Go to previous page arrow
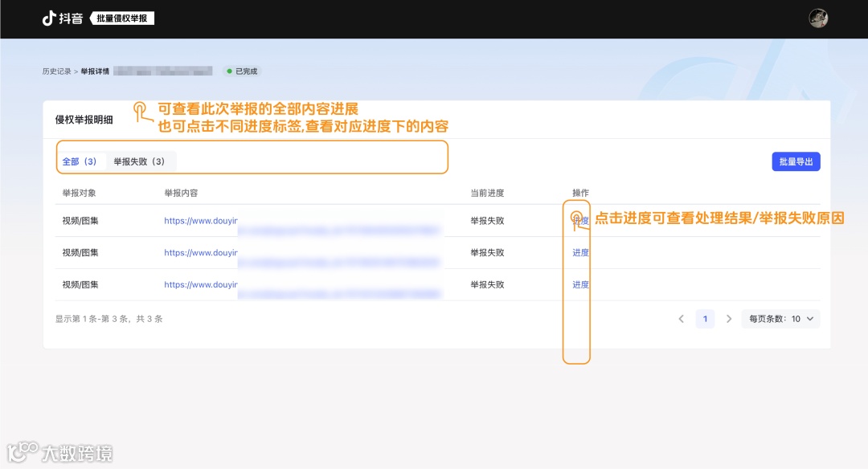868x469 pixels. click(682, 319)
